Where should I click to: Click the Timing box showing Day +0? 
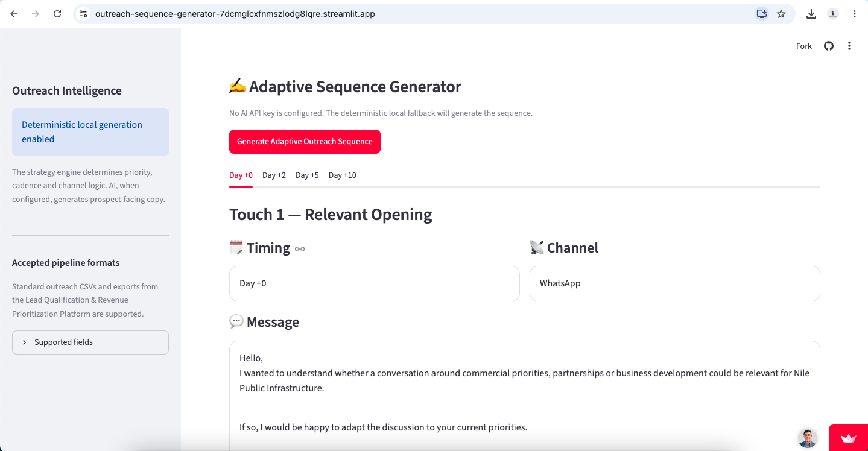click(x=375, y=283)
